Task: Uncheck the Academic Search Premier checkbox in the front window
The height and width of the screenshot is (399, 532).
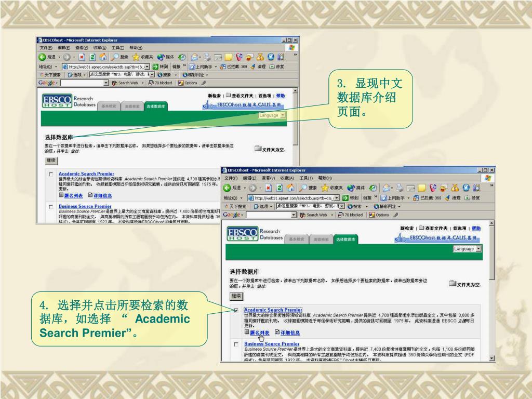Action: [236, 310]
